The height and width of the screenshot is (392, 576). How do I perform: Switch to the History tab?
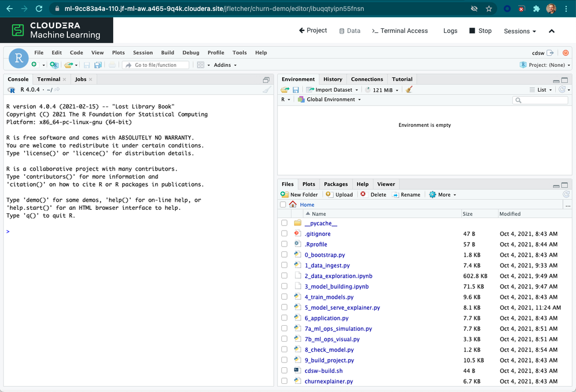click(333, 79)
